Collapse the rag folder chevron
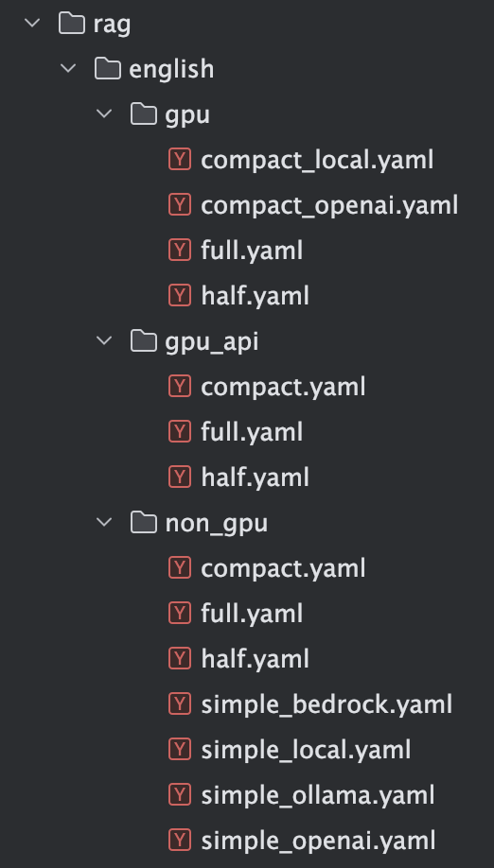This screenshot has width=494, height=868. tap(33, 24)
